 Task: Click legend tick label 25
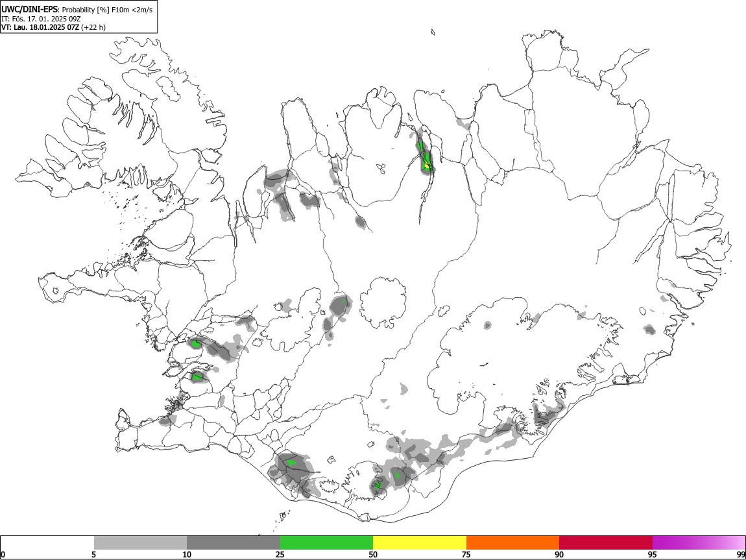280,554
